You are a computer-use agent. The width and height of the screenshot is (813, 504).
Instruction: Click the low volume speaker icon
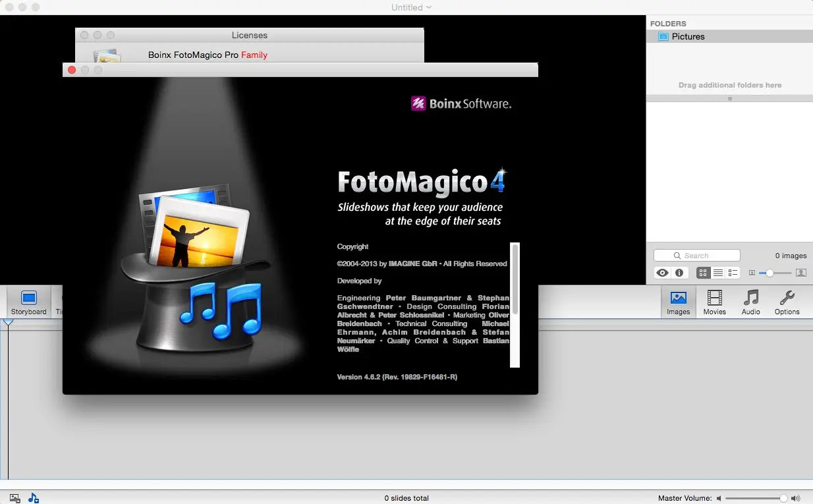pyautogui.click(x=719, y=499)
